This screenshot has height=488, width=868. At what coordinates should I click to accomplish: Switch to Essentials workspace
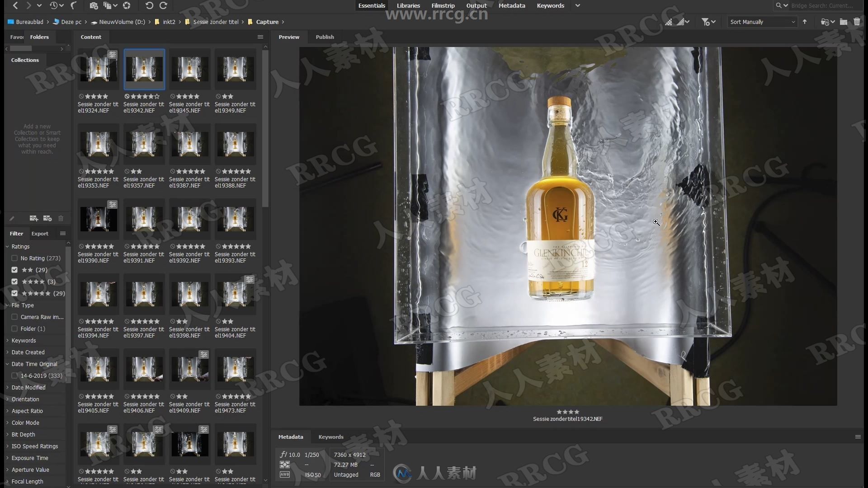(x=372, y=5)
